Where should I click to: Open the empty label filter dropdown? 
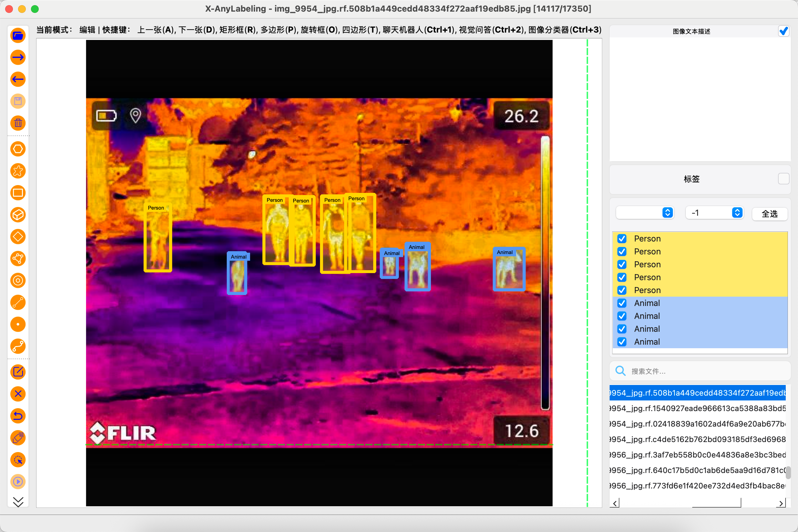click(x=644, y=213)
